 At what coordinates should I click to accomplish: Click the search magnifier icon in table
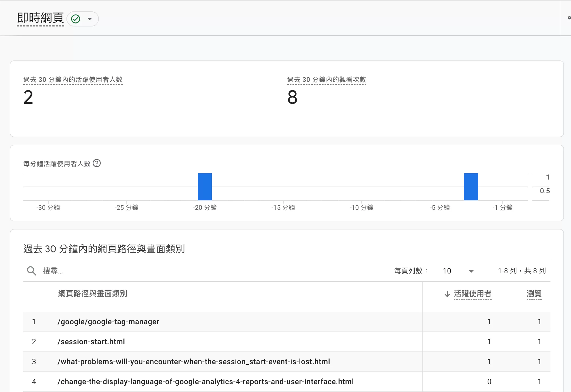click(x=32, y=271)
